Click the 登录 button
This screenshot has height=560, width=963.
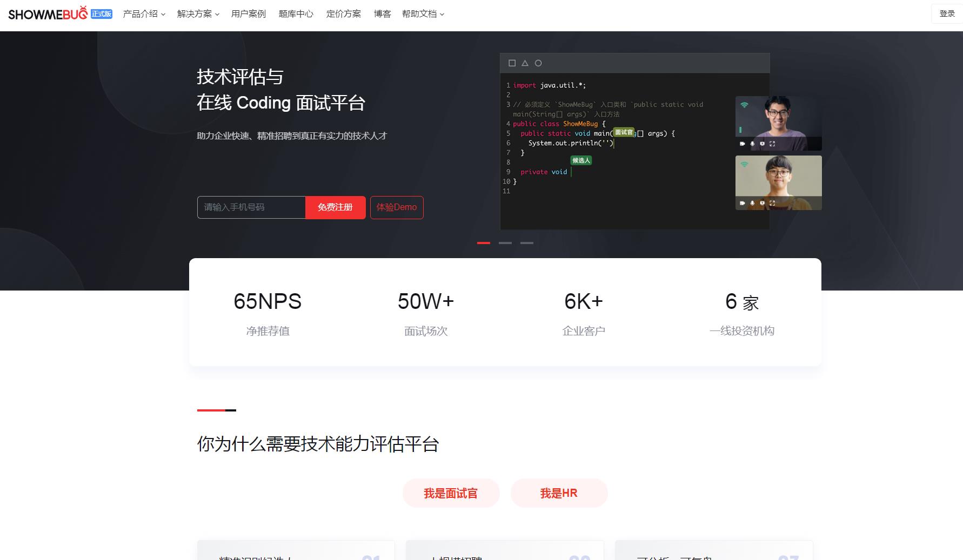point(947,14)
